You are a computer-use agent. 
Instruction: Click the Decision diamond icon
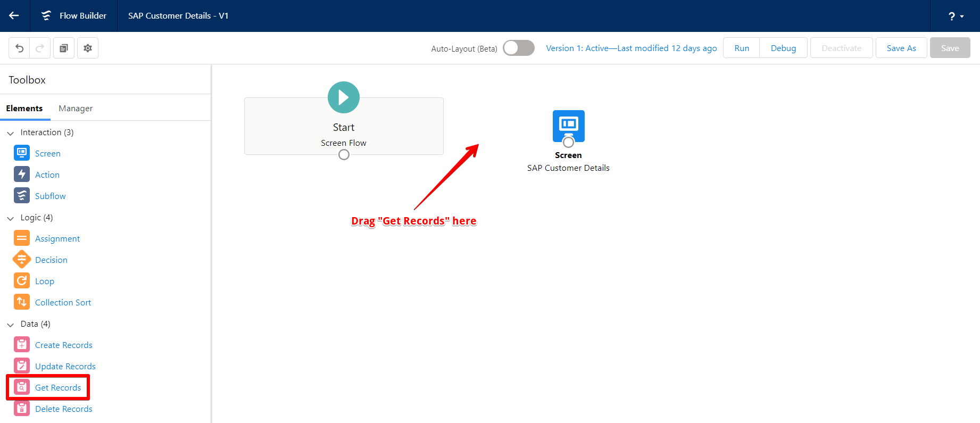click(22, 259)
